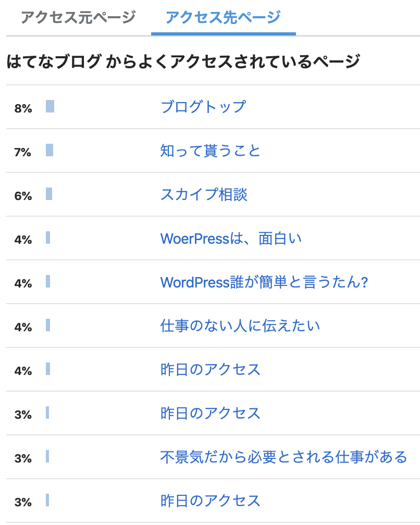The image size is (420, 525).
Task: Click the 8% percentage bar
Action: click(x=50, y=106)
